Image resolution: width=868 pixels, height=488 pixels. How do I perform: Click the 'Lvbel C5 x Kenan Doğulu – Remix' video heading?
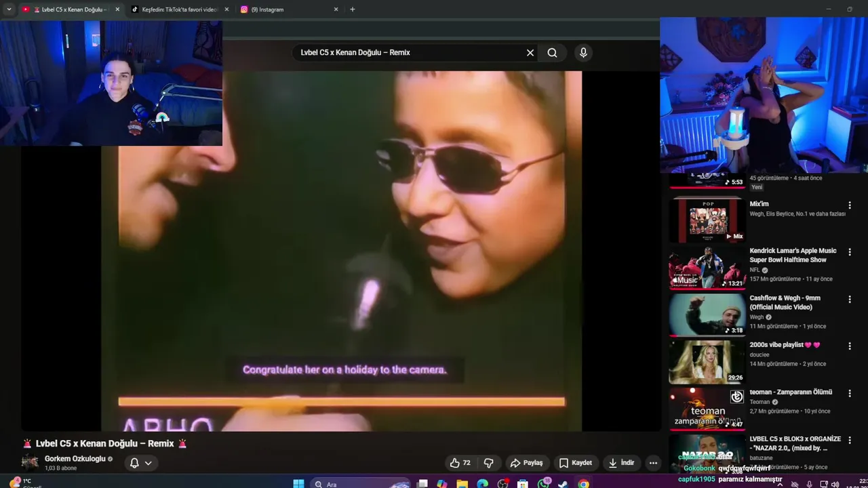pyautogui.click(x=104, y=443)
